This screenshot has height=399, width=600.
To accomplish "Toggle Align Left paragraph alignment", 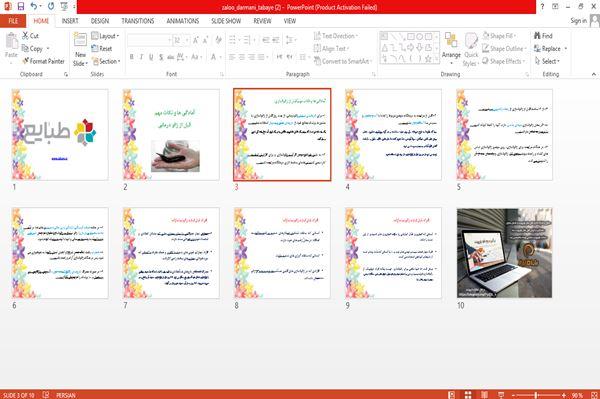I will click(x=232, y=57).
